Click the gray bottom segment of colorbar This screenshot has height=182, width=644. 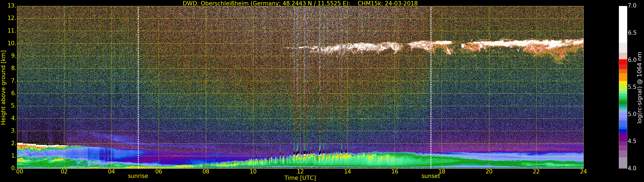[623, 163]
